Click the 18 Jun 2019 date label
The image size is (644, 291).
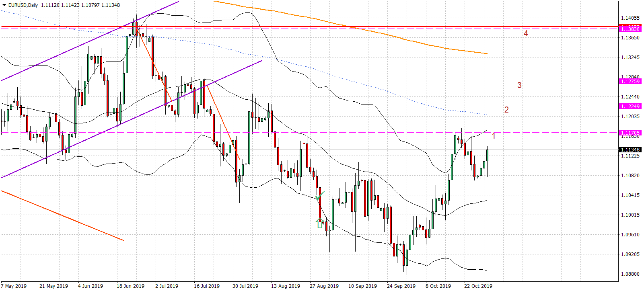[x=131, y=286]
